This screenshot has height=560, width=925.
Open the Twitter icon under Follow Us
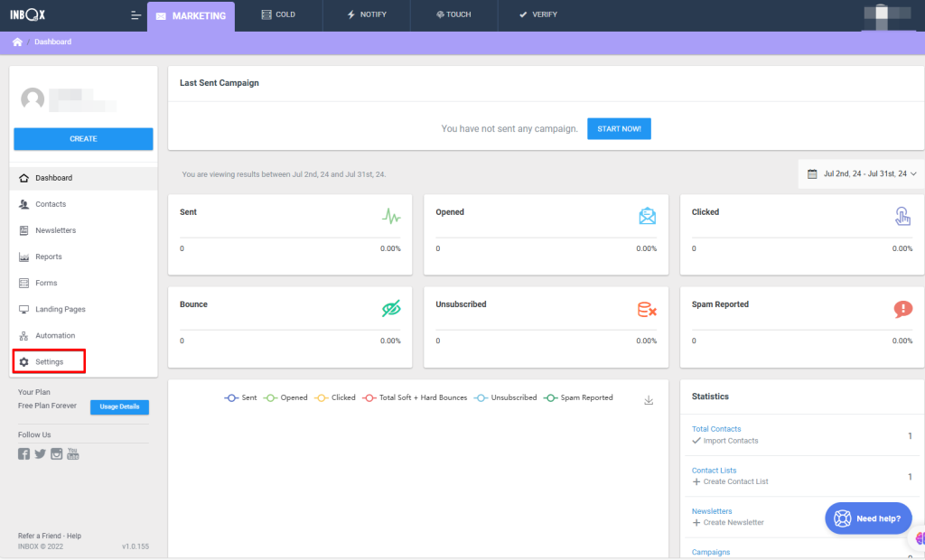(40, 453)
